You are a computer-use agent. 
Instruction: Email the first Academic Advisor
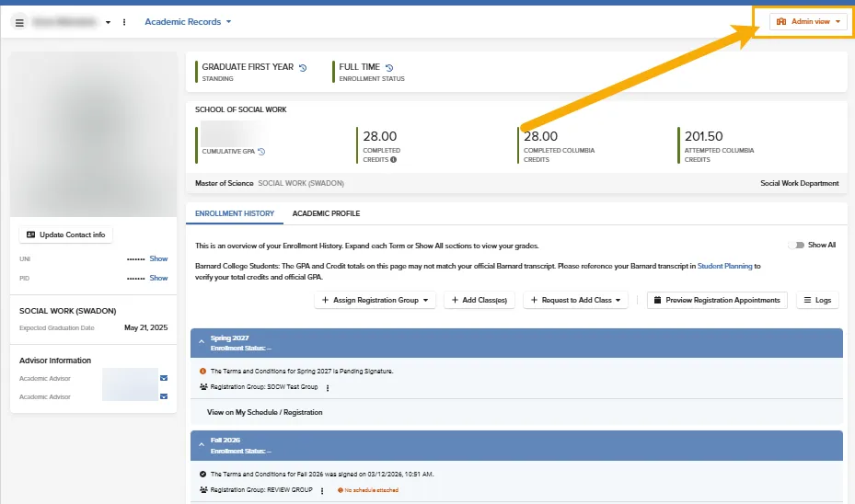(x=164, y=378)
